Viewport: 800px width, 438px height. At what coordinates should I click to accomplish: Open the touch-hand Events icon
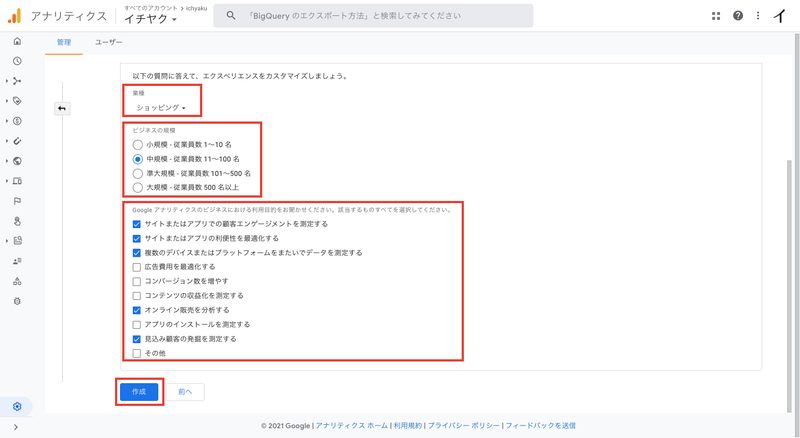click(17, 221)
